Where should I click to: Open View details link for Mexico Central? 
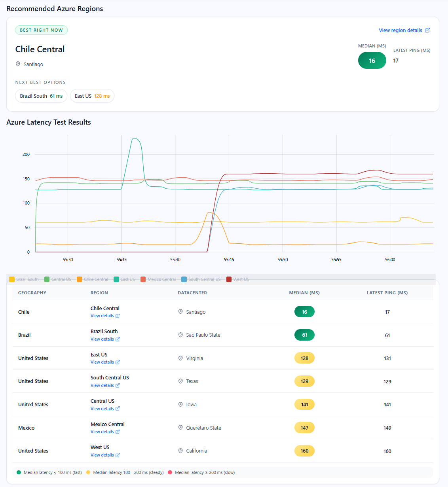pos(102,432)
